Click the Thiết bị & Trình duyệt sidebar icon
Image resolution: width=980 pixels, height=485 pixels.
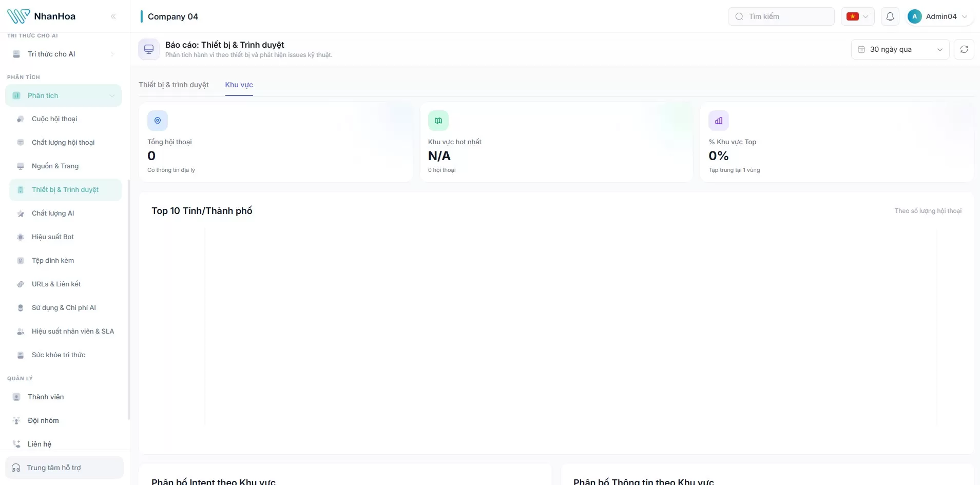pyautogui.click(x=21, y=190)
